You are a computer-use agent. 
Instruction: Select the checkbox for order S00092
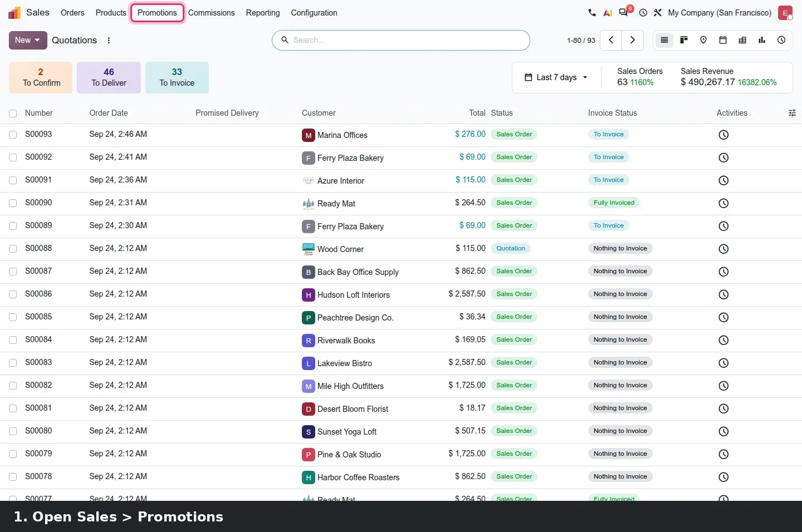point(13,157)
